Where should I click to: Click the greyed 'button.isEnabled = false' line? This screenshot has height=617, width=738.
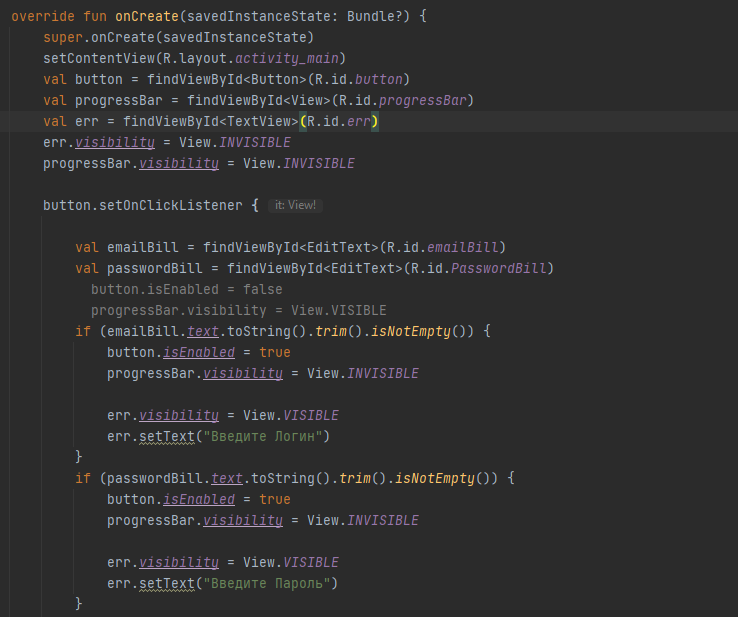pyautogui.click(x=187, y=289)
